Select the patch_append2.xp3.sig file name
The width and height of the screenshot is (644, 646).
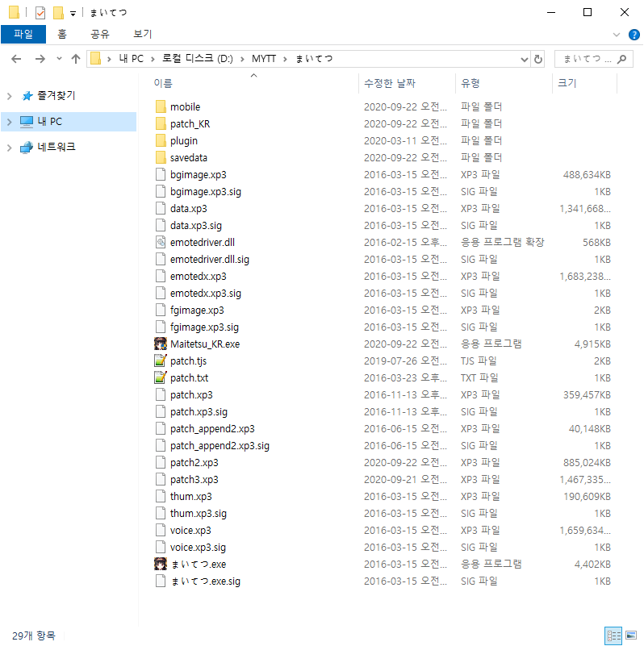point(220,446)
